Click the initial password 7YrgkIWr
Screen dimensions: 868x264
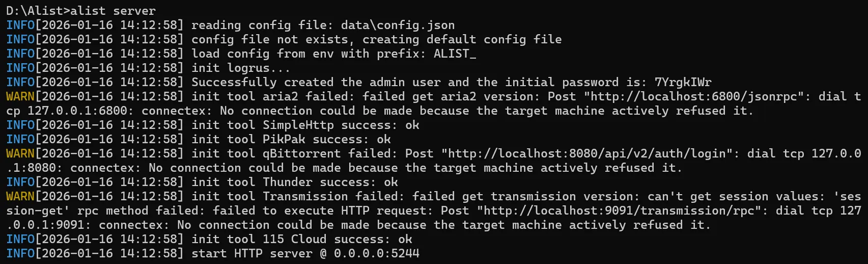(x=683, y=82)
